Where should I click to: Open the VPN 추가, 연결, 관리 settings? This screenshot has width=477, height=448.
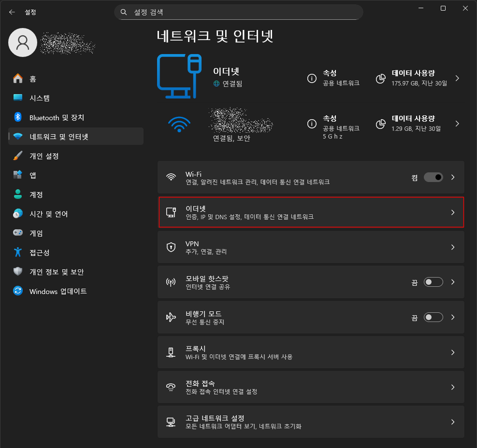tap(311, 247)
